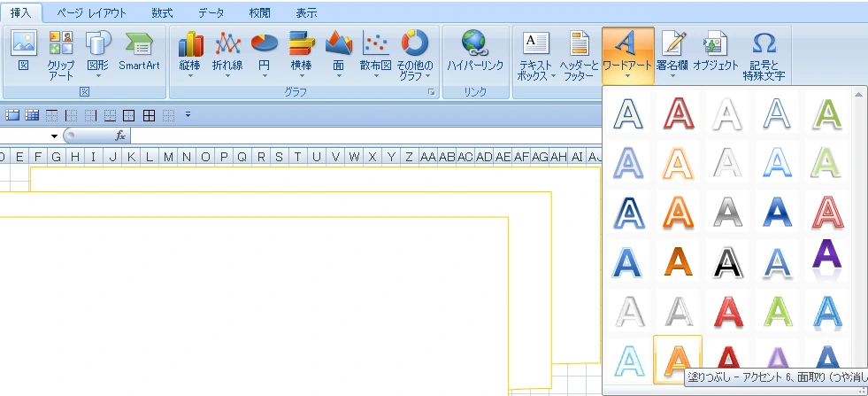Click the テキストボックス button

(535, 55)
